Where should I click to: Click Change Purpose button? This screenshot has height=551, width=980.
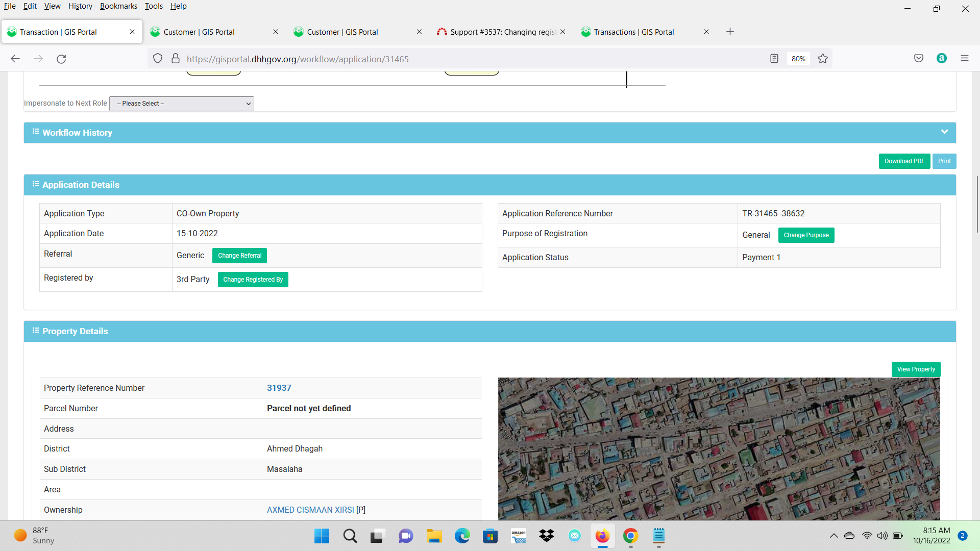coord(806,235)
